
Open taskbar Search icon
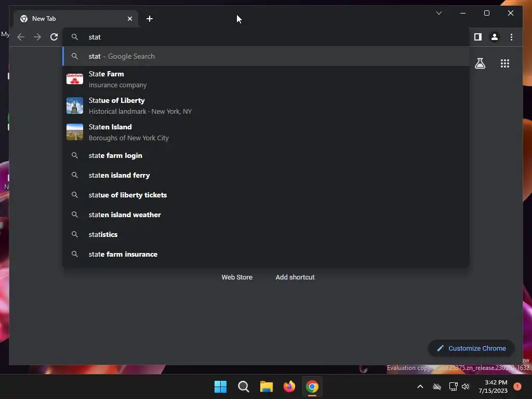(x=243, y=387)
